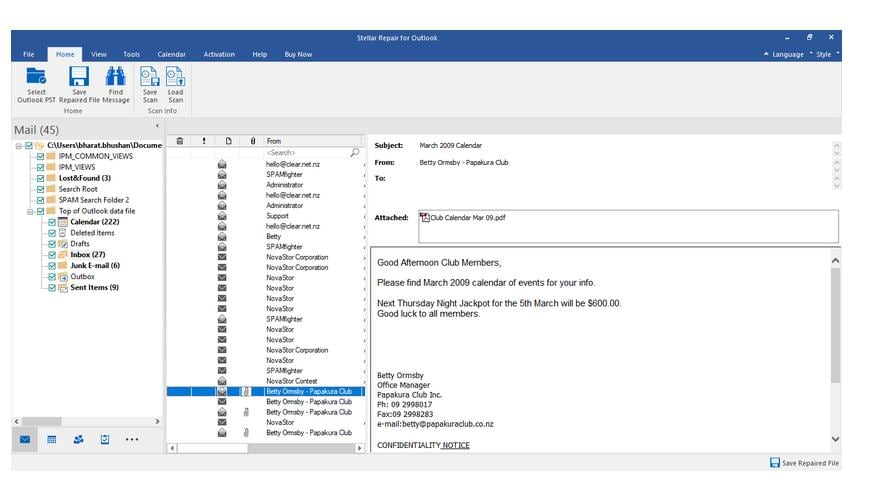Click the Drafts folder icon
Viewport: 875px width, 487px height.
click(63, 244)
